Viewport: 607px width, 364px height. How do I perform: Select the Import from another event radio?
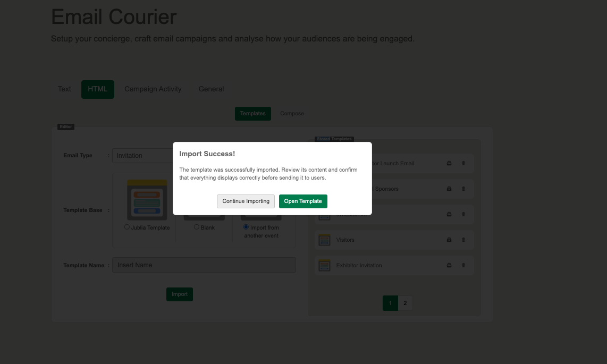point(246,227)
